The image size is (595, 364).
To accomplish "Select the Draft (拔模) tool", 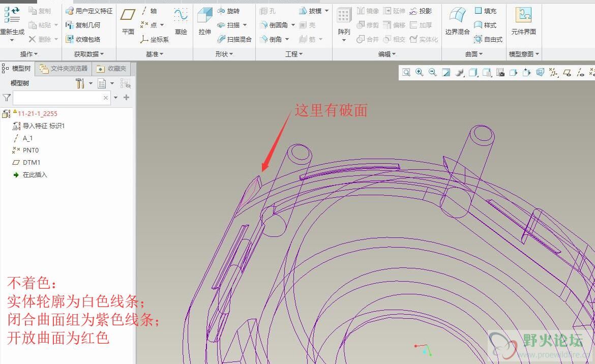I will pyautogui.click(x=310, y=11).
